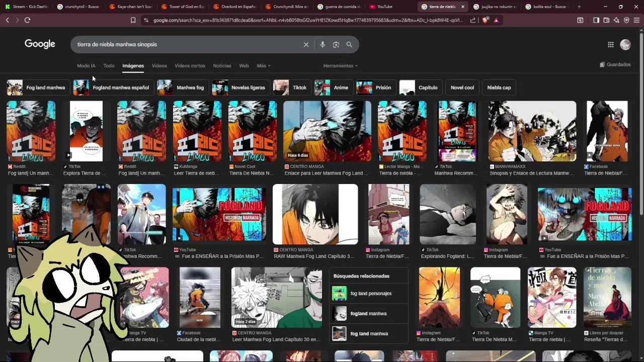Switch to Videos results
Screen dimensions: 644x362
tap(159, 66)
